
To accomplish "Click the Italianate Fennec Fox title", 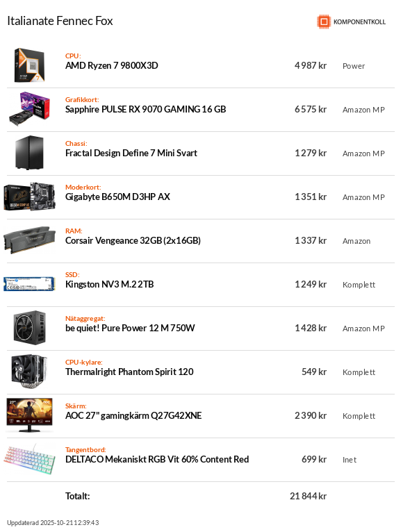I will 60,21.
